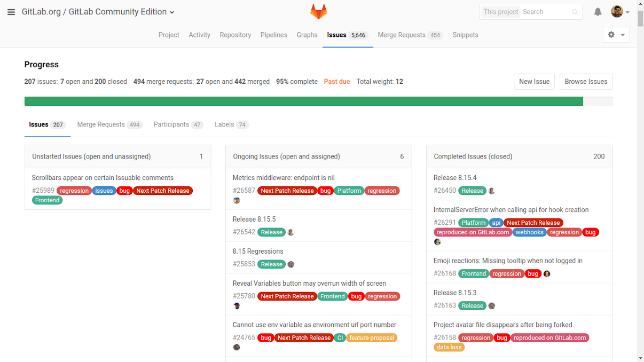The image size is (644, 362).
Task: Click feature proposal label on #24765
Action: (372, 337)
